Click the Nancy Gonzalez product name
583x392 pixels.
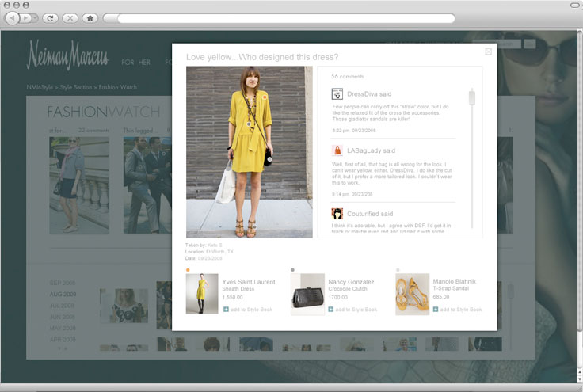point(351,282)
